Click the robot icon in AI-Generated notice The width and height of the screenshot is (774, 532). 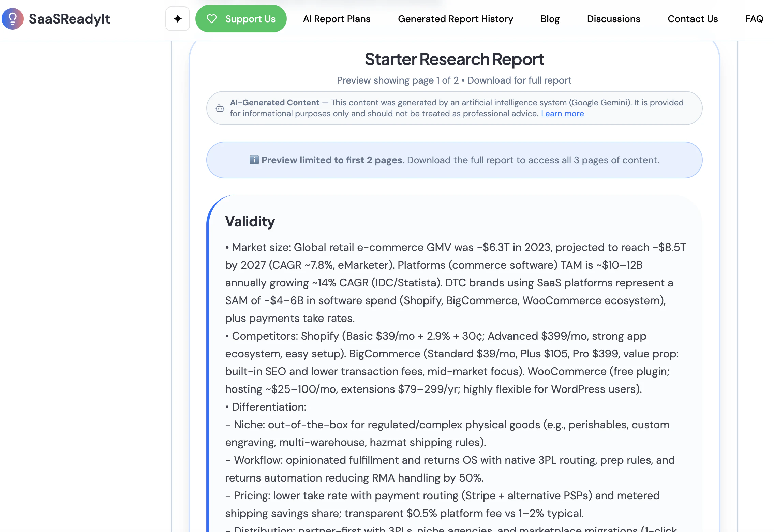[220, 108]
